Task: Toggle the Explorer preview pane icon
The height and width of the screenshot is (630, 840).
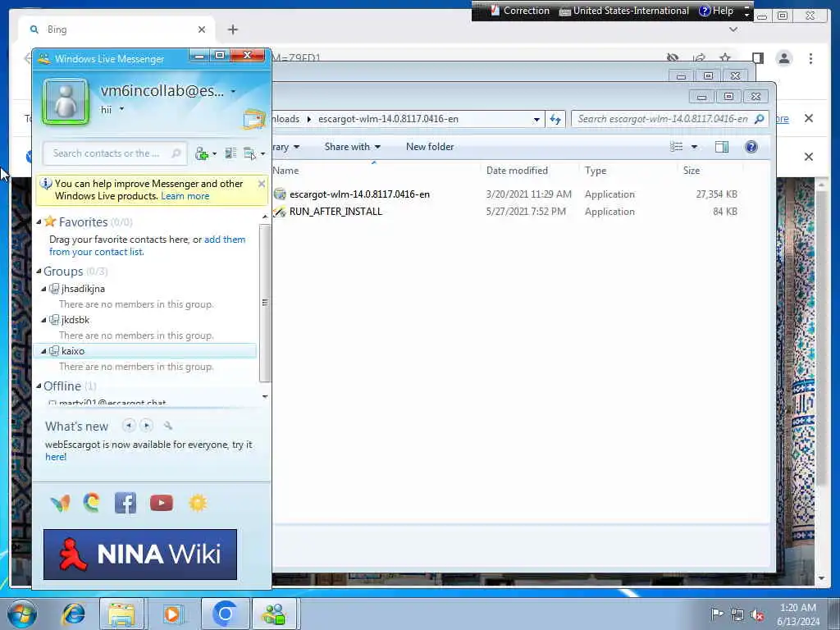Action: coord(722,147)
